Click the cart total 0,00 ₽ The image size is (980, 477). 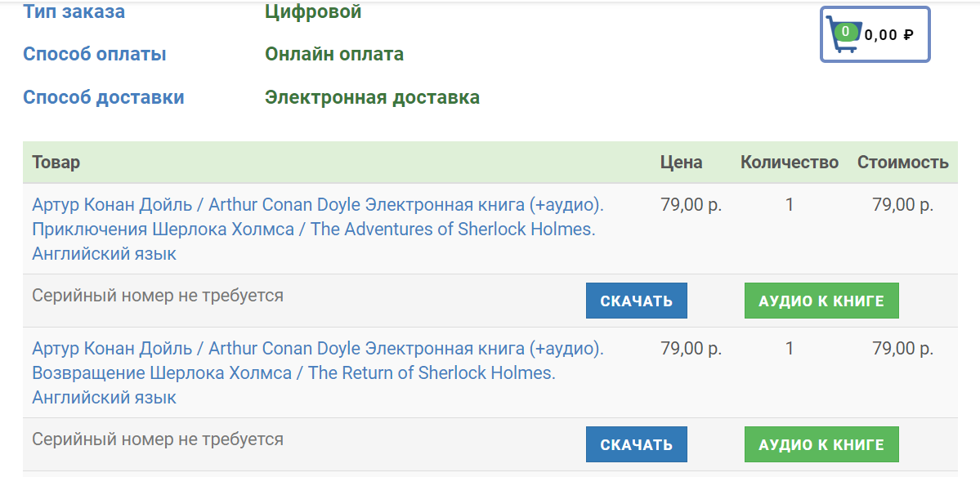888,35
